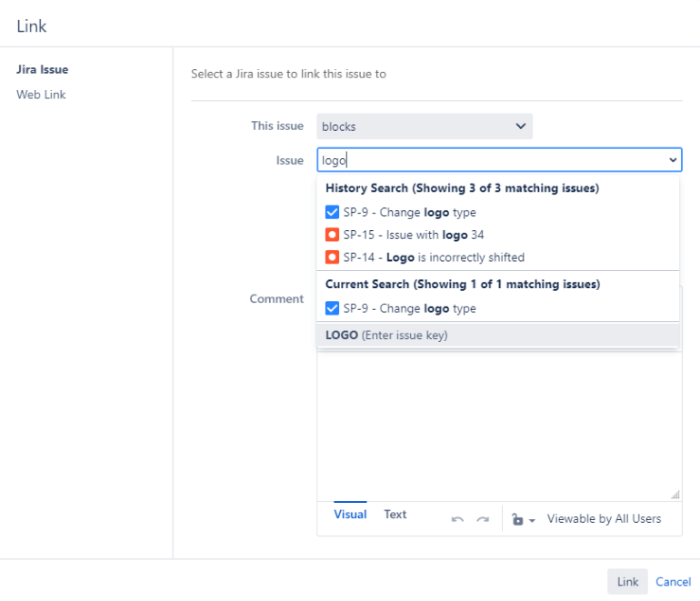Screen dimensions: 700x601
Task: Switch to Web Link option
Action: 41,95
